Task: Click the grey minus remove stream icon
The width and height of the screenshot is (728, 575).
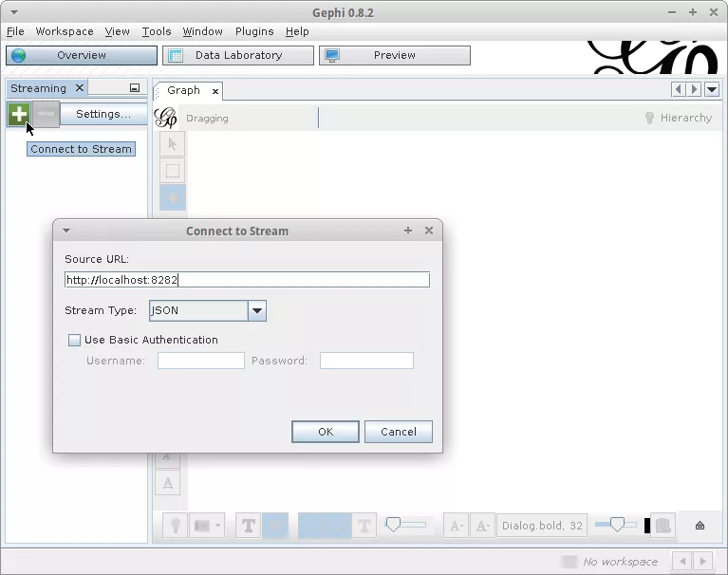Action: pos(47,114)
